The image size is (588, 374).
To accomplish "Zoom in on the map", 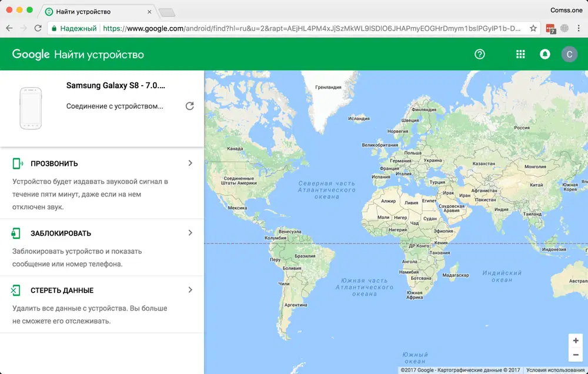I will coord(576,341).
